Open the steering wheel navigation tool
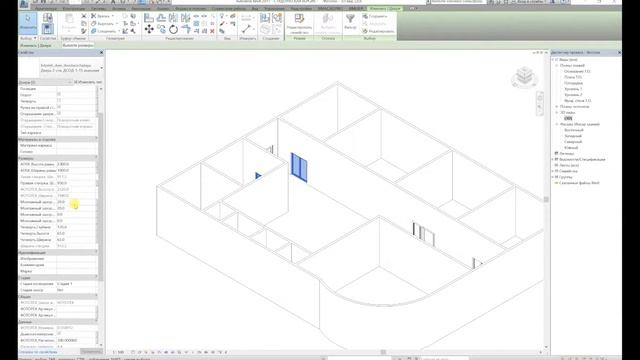This screenshot has width=640, height=360. [540, 98]
